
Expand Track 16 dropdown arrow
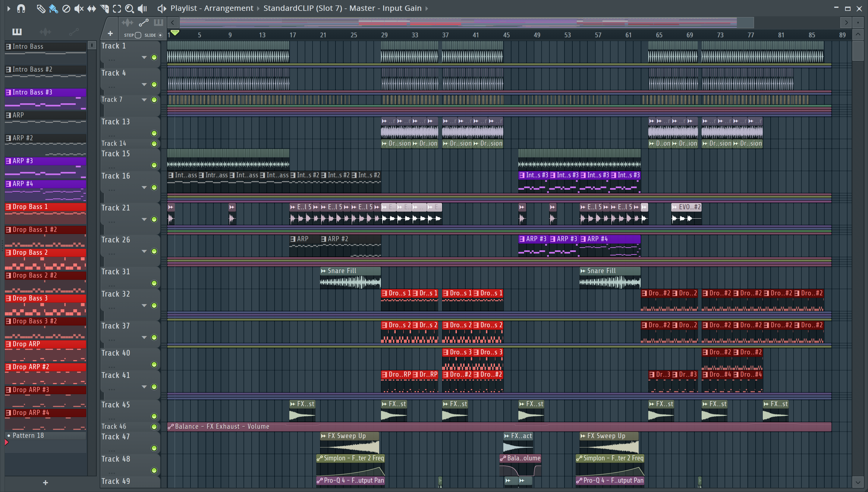[x=144, y=188]
